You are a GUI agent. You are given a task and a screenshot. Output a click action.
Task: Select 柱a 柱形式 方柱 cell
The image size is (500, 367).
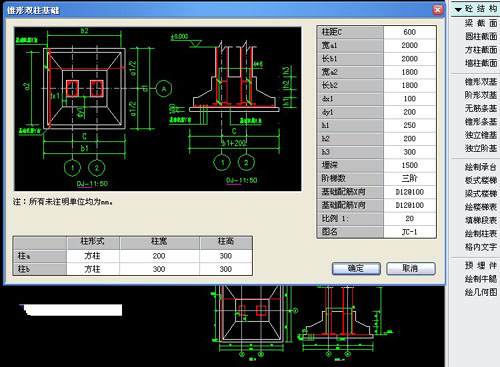pos(93,256)
